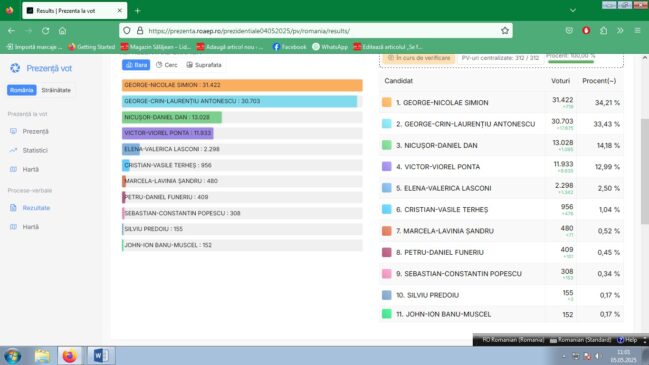The height and width of the screenshot is (365, 649).
Task: Open the Pocket save icon in toolbar
Action: click(x=569, y=31)
